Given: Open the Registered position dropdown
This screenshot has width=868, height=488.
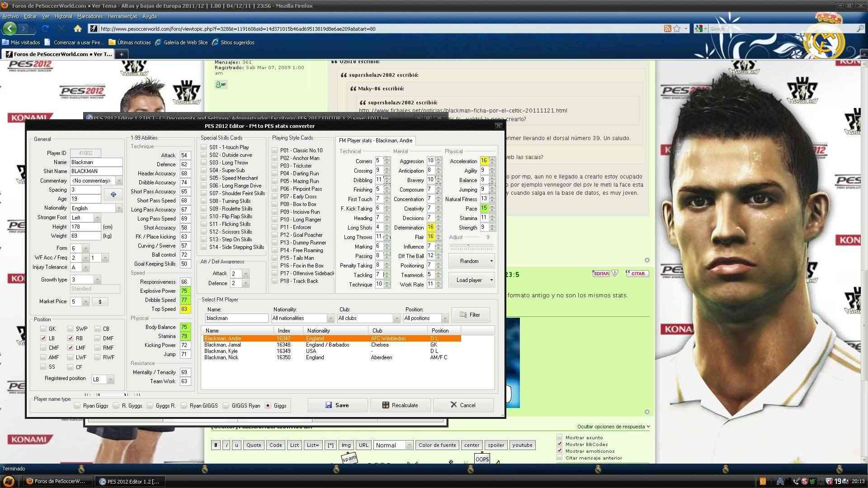Looking at the screenshot, I should (x=110, y=380).
